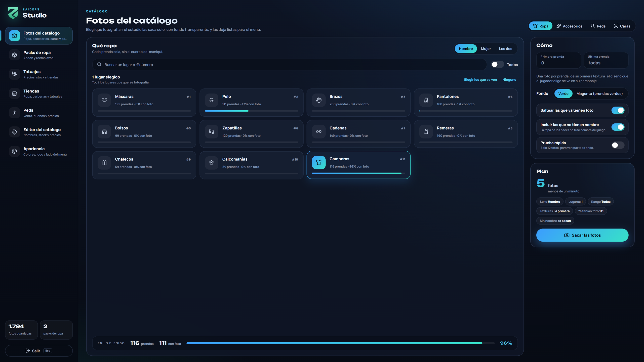Toggle the Todos switch
This screenshot has width=644, height=362.
point(497,65)
